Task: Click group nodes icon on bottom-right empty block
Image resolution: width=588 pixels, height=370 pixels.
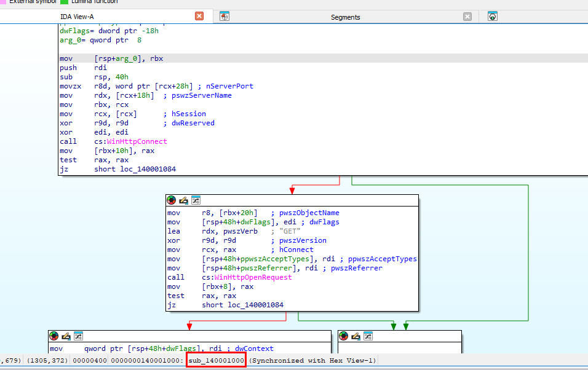Action: click(x=367, y=336)
